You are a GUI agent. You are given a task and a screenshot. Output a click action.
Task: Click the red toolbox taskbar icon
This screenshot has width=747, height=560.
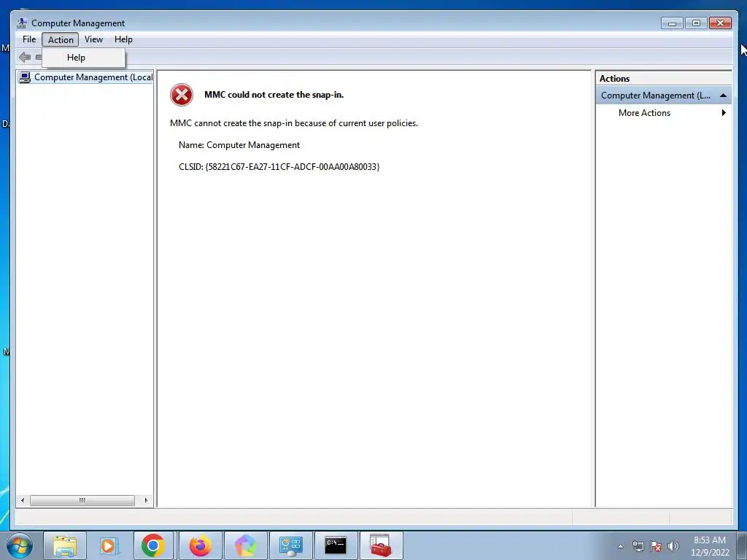coord(381,545)
